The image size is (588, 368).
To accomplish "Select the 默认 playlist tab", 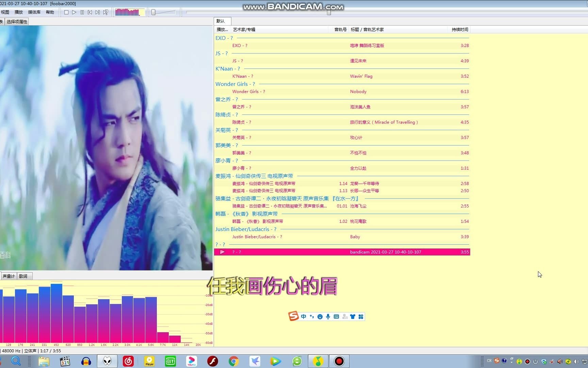I will [222, 21].
